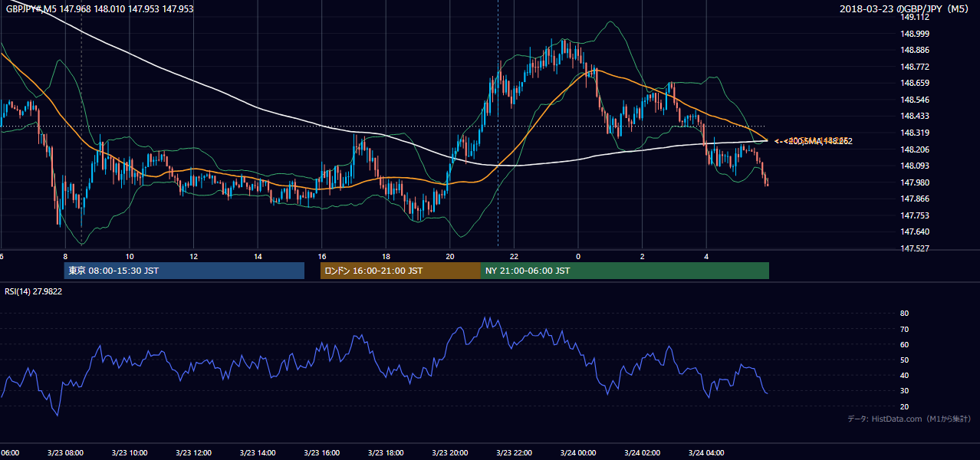Screen dimensions: 980x460
Task: Select the NY 21:00-06:00 JST session bar
Action: pos(625,271)
